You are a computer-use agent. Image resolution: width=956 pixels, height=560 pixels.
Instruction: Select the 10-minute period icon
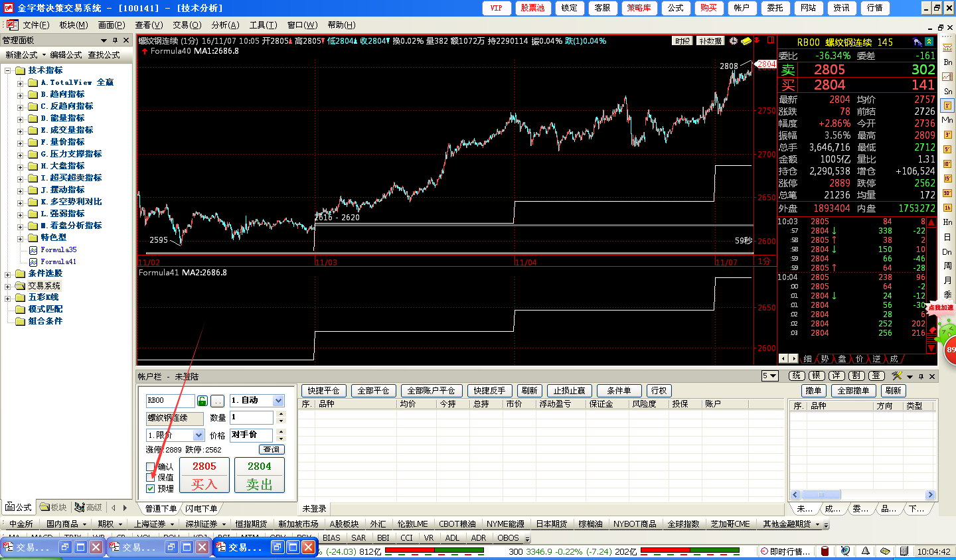tap(947, 164)
